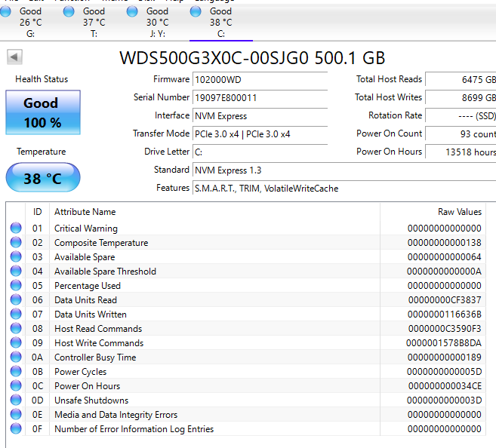Click the Good 100 % health status button
This screenshot has width=496, height=448.
43,112
